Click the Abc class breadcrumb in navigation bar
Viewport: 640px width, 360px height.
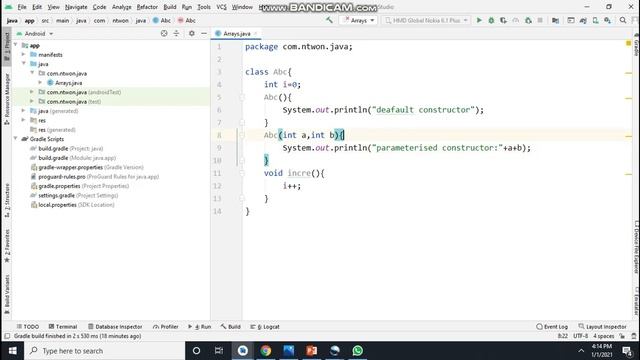tap(162, 20)
